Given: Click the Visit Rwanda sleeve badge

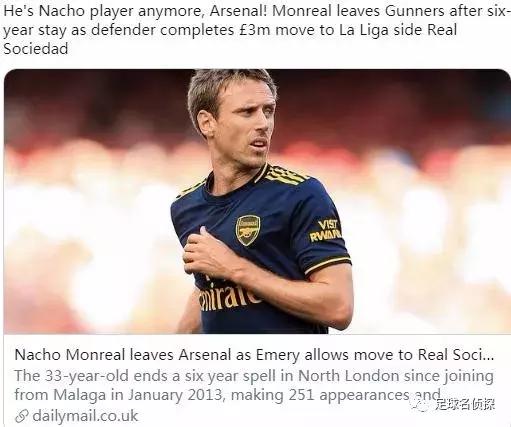Looking at the screenshot, I should point(325,231).
